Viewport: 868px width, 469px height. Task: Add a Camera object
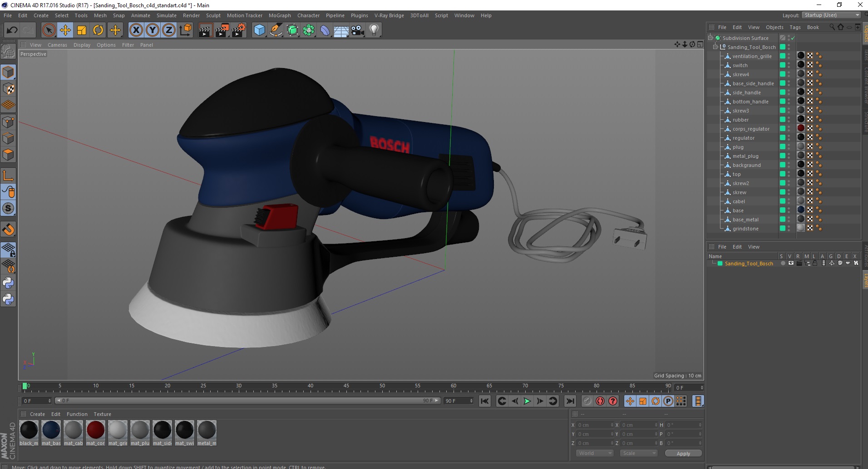(x=358, y=30)
